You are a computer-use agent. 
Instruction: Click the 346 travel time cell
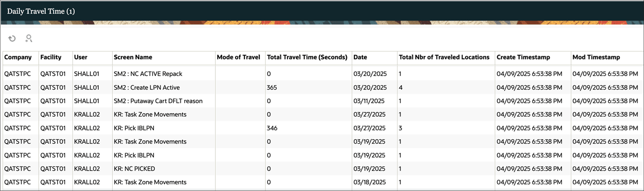272,128
